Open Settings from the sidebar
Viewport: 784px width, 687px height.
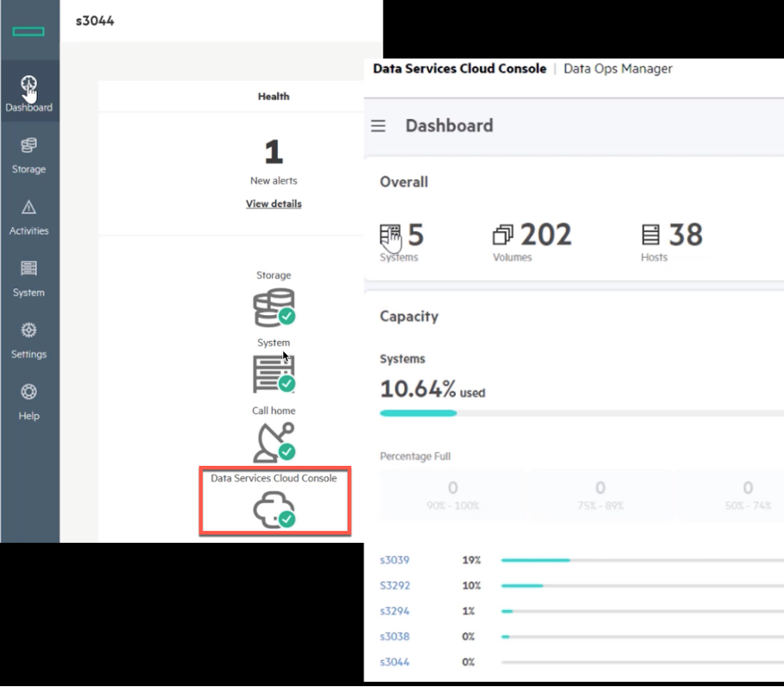28,338
